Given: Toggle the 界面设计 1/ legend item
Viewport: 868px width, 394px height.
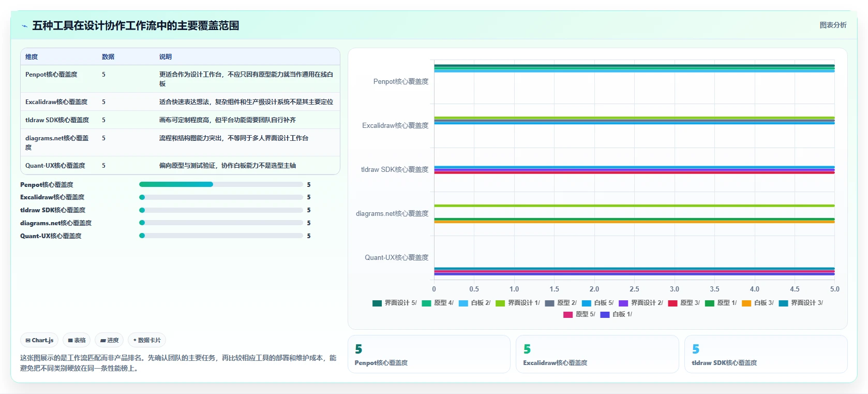Looking at the screenshot, I should tap(518, 303).
